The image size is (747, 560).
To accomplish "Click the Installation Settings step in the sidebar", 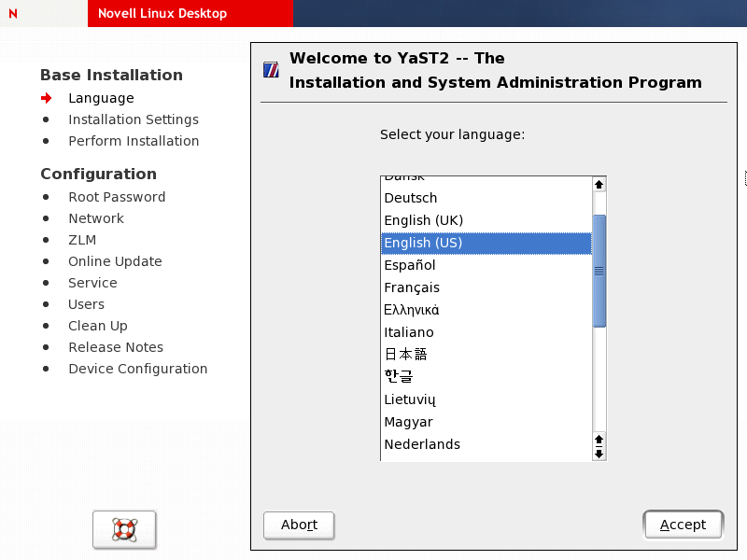I will point(134,119).
